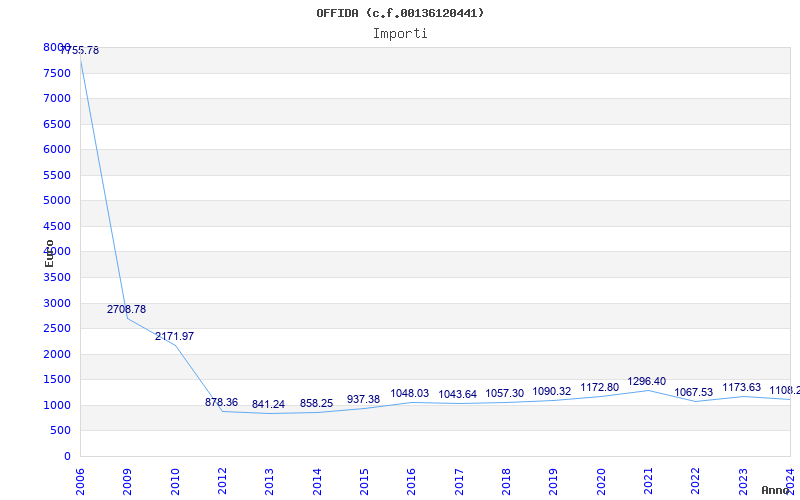800x500 pixels.
Task: Click the 2010 x-axis year label
Action: (175, 482)
